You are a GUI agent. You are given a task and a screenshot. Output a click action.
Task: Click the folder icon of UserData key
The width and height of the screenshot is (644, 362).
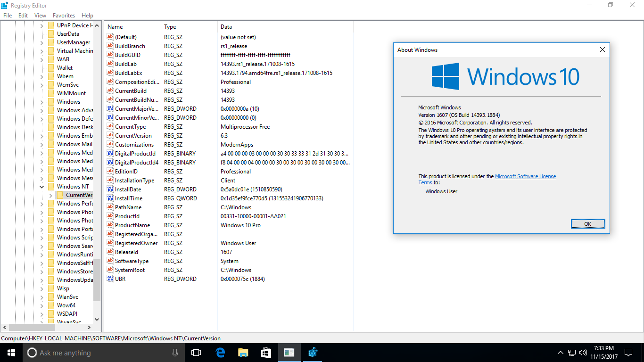point(51,34)
